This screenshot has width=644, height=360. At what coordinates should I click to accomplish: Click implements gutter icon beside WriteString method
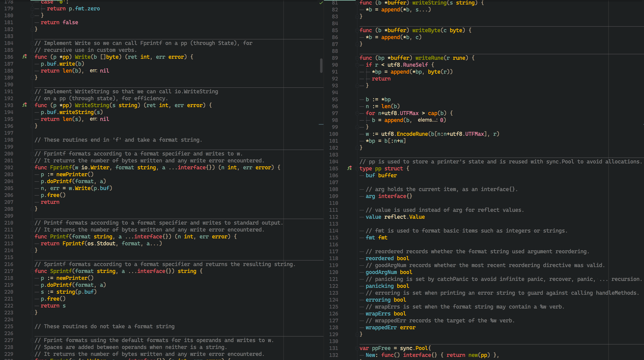(x=25, y=105)
